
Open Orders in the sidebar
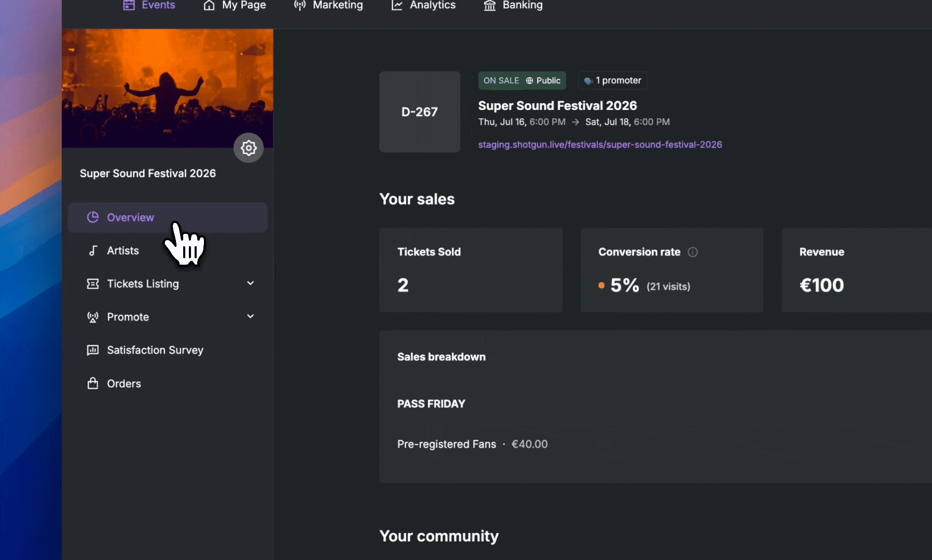[x=168, y=383]
